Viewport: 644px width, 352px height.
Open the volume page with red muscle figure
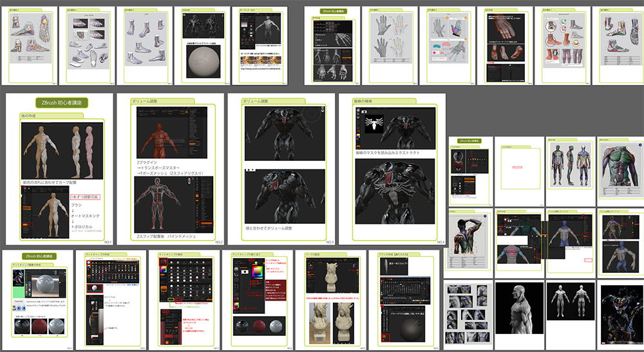pos(171,169)
